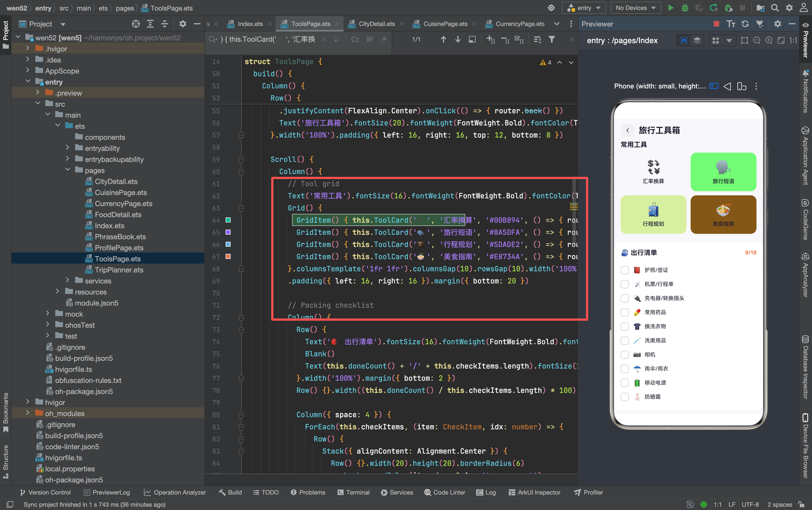This screenshot has height=510, width=812.
Task: Switch to Index.ets editor tab
Action: click(249, 23)
